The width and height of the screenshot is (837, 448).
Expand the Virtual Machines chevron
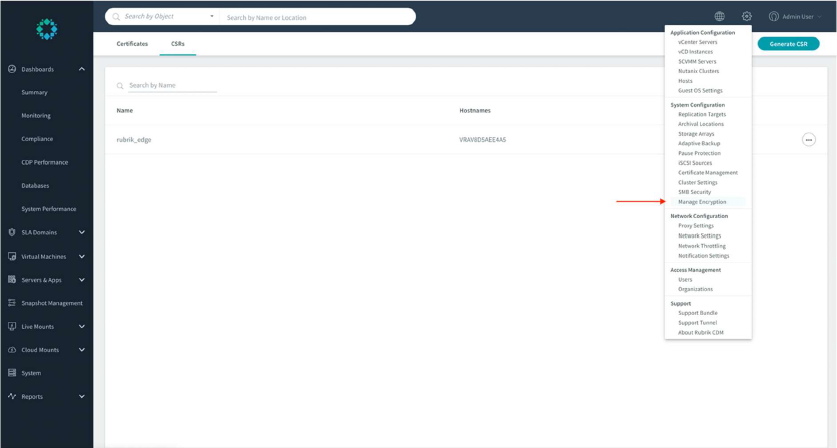tap(82, 256)
